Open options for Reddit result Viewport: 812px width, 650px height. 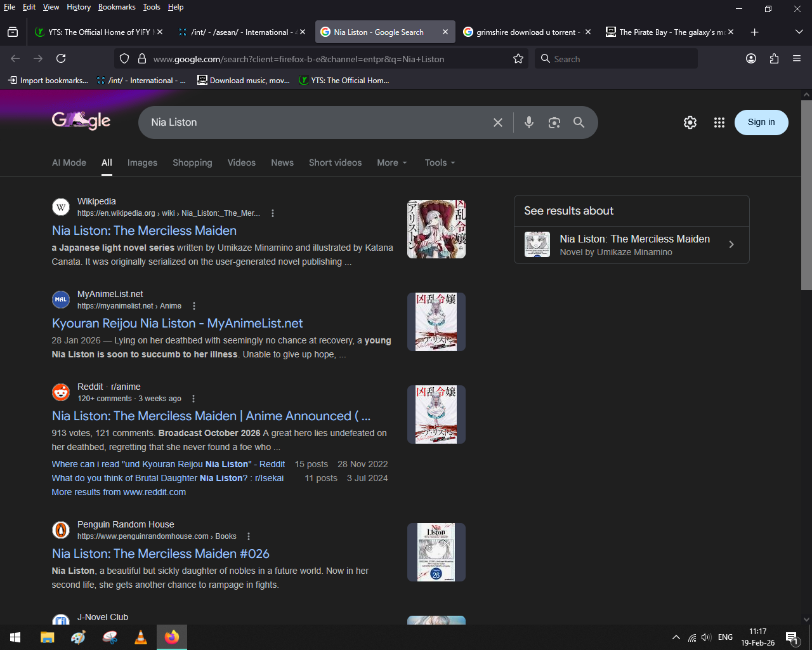pos(193,399)
